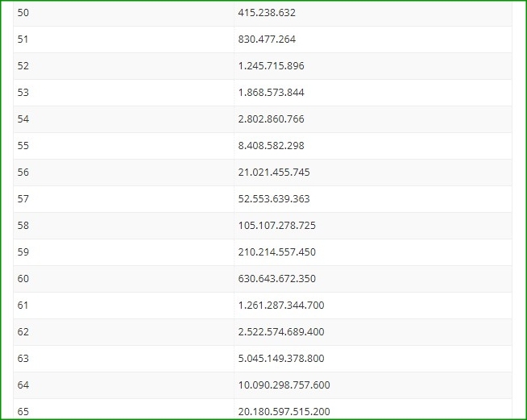Click the value 5.045.149.378.800
This screenshot has width=527, height=420.
coord(281,359)
